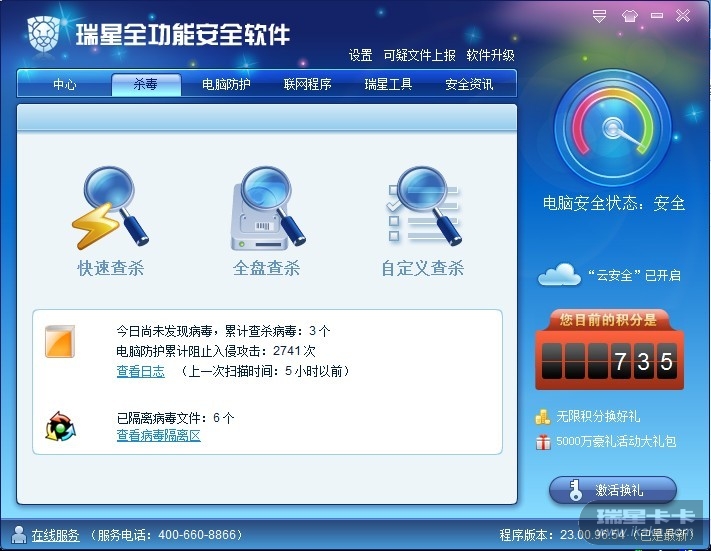Click the online service person icon
711x551 pixels.
[x=19, y=534]
